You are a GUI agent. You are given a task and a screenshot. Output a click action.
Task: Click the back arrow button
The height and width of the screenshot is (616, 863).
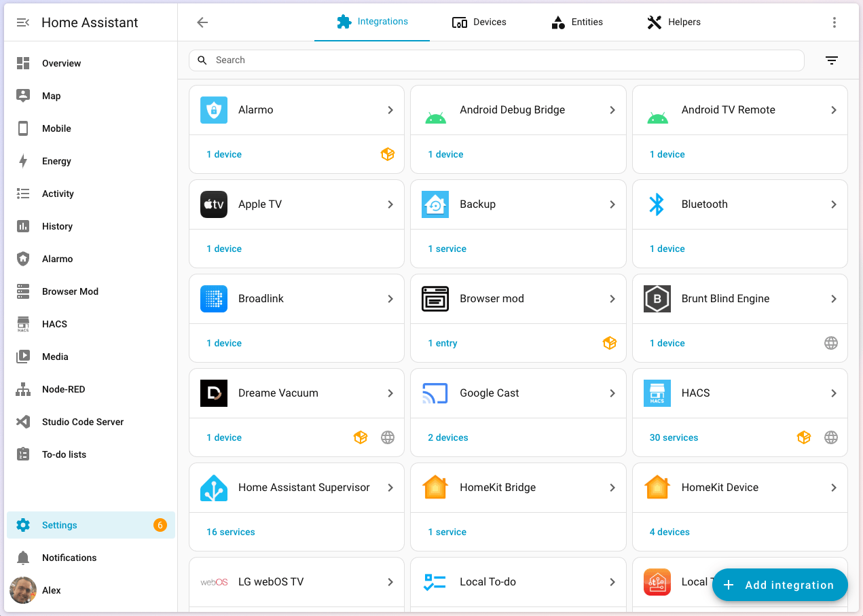coord(202,22)
